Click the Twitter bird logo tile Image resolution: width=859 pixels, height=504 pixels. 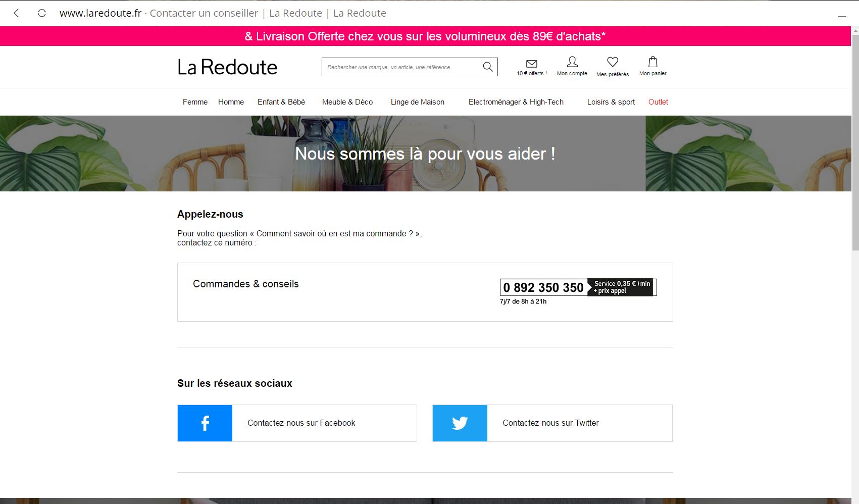click(x=460, y=423)
